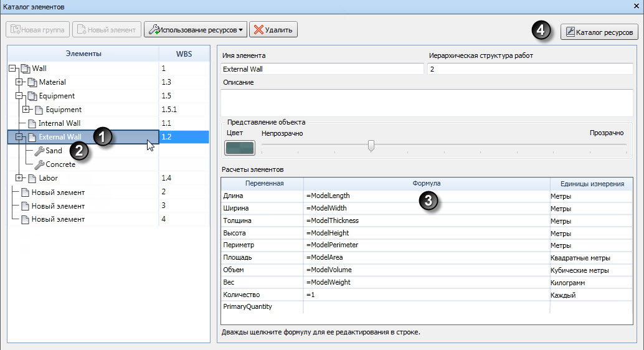This screenshot has width=644, height=350.
Task: Expand the Labor tree node
Action: click(19, 178)
